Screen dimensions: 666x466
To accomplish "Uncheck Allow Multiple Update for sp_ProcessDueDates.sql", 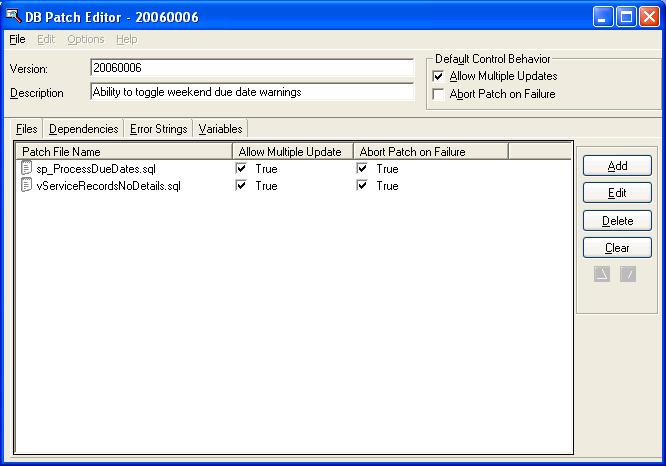I will coord(241,169).
